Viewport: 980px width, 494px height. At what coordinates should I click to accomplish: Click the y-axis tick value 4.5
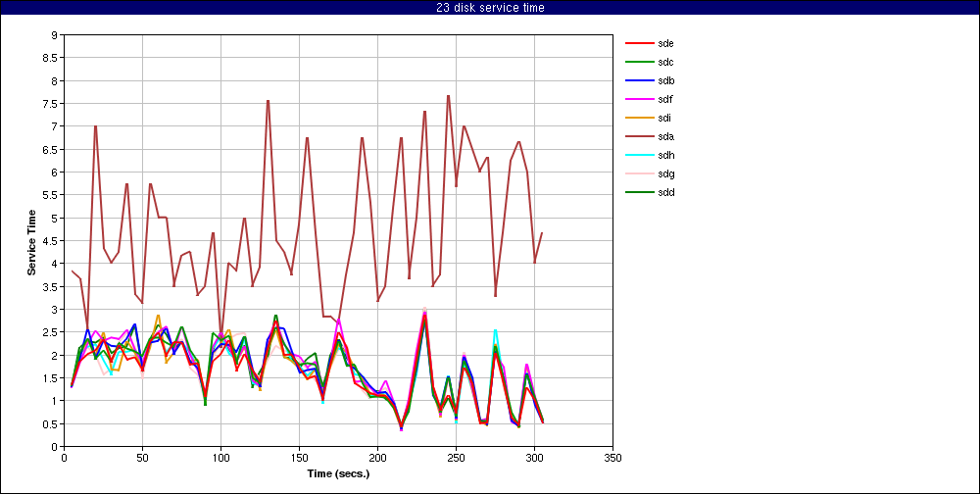click(x=52, y=241)
